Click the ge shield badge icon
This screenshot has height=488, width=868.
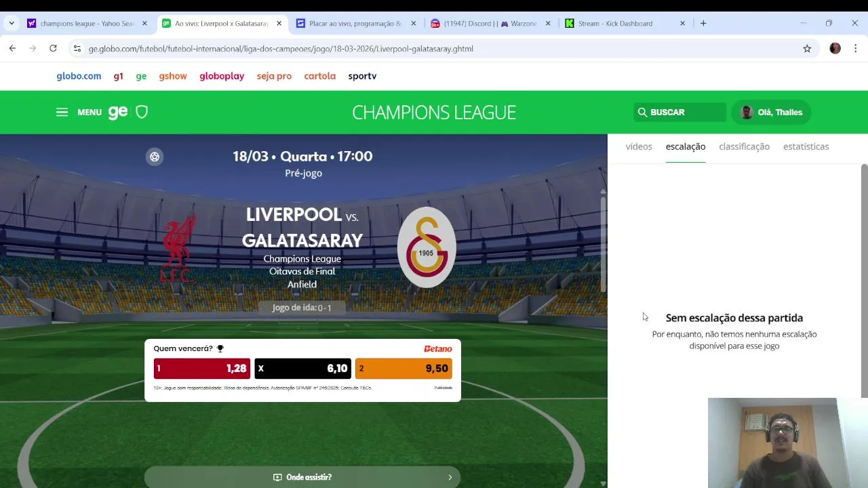142,112
